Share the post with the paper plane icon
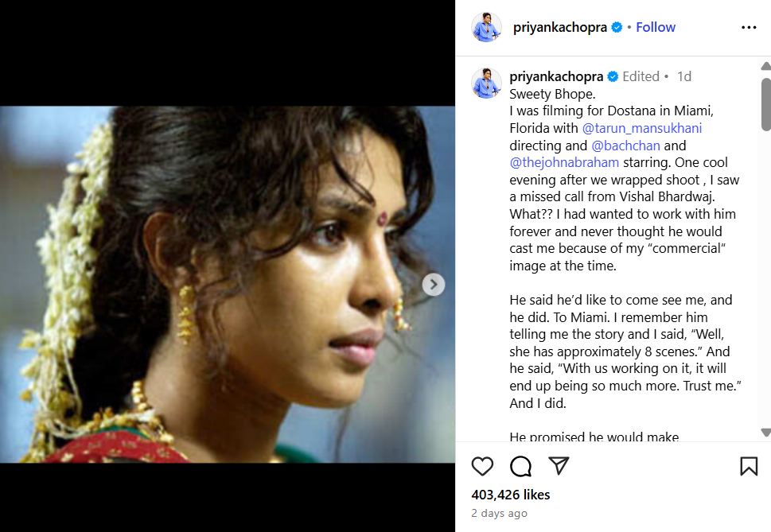The image size is (771, 532). [x=559, y=466]
